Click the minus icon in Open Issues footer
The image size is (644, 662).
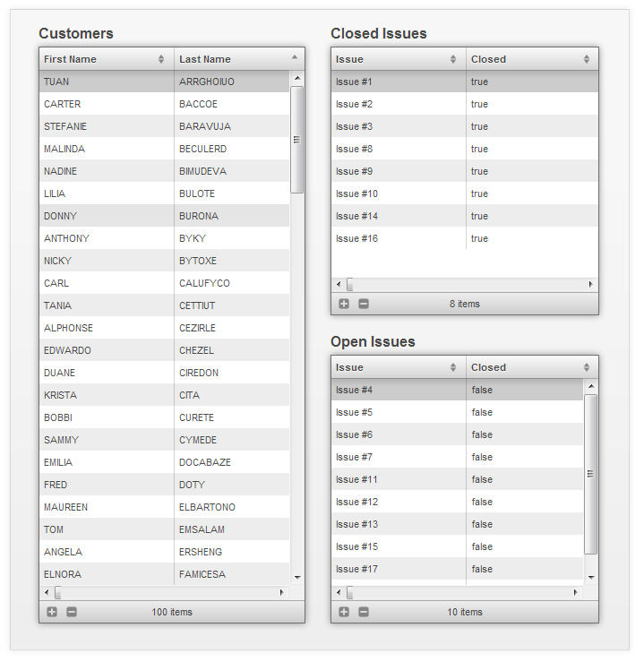coord(364,612)
